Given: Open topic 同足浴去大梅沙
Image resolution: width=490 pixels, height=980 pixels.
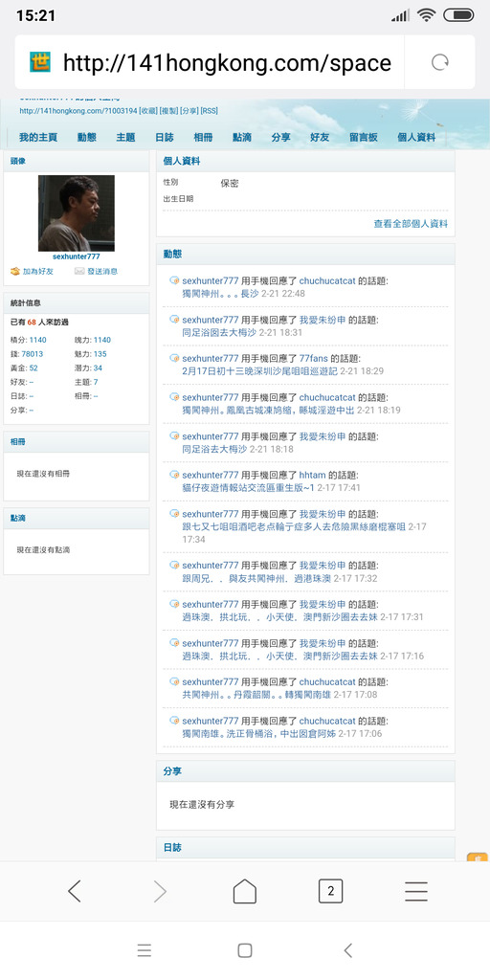Looking at the screenshot, I should (216, 449).
